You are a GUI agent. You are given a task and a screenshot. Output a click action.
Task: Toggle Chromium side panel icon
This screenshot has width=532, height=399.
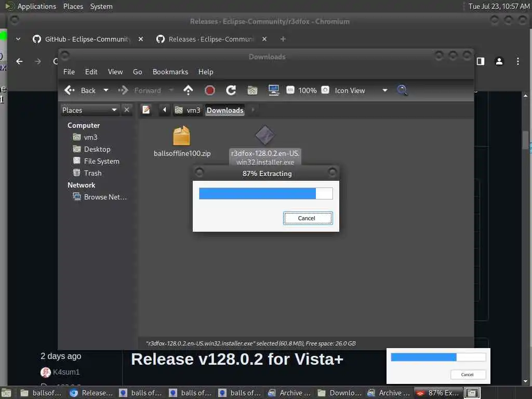481,61
